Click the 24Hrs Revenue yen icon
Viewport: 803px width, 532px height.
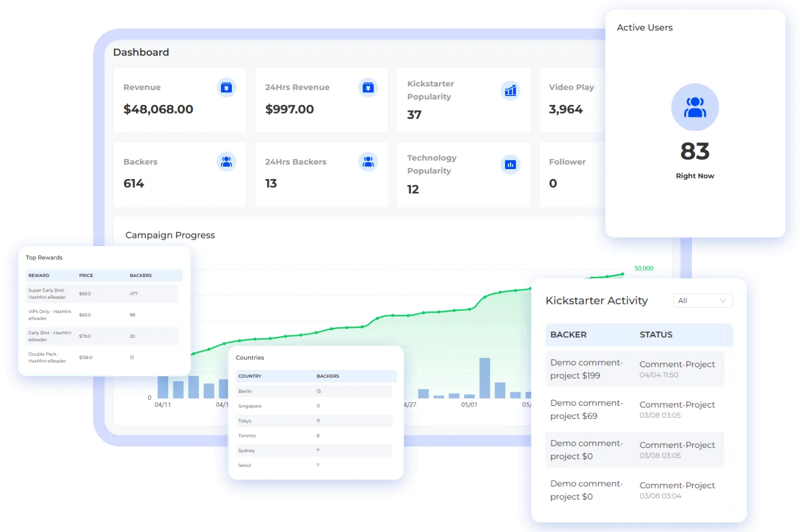pos(368,87)
